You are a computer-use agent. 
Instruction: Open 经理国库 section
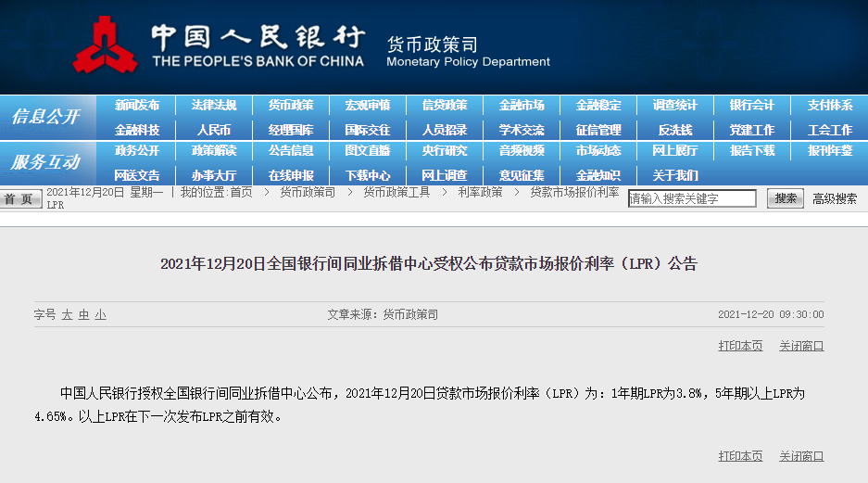pyautogui.click(x=291, y=130)
